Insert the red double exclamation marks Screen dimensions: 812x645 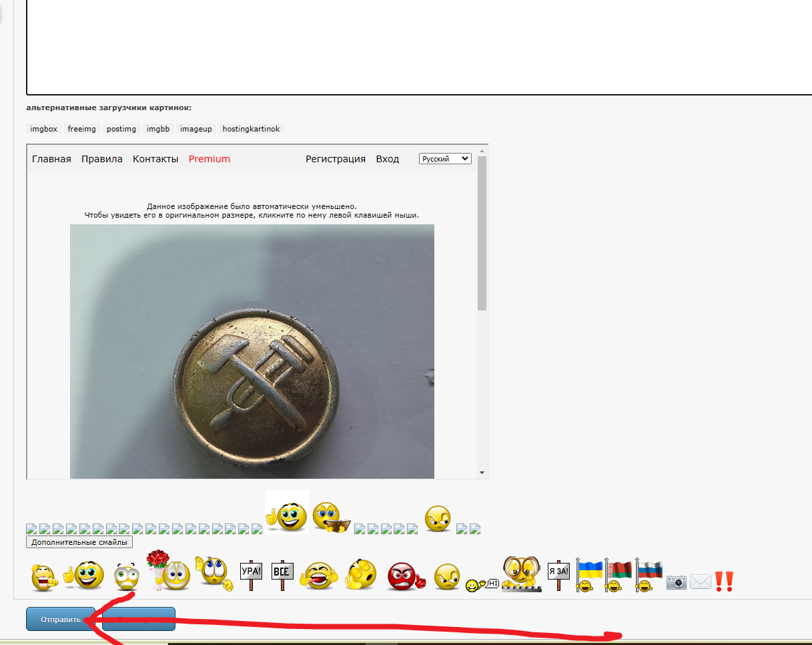pyautogui.click(x=724, y=582)
